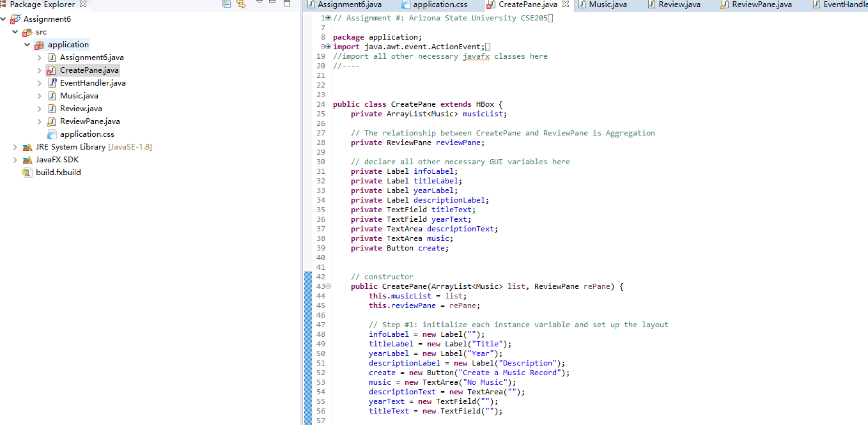868x425 pixels.
Task: Select JRE System Library [JavaSE-1.8] label
Action: 94,147
